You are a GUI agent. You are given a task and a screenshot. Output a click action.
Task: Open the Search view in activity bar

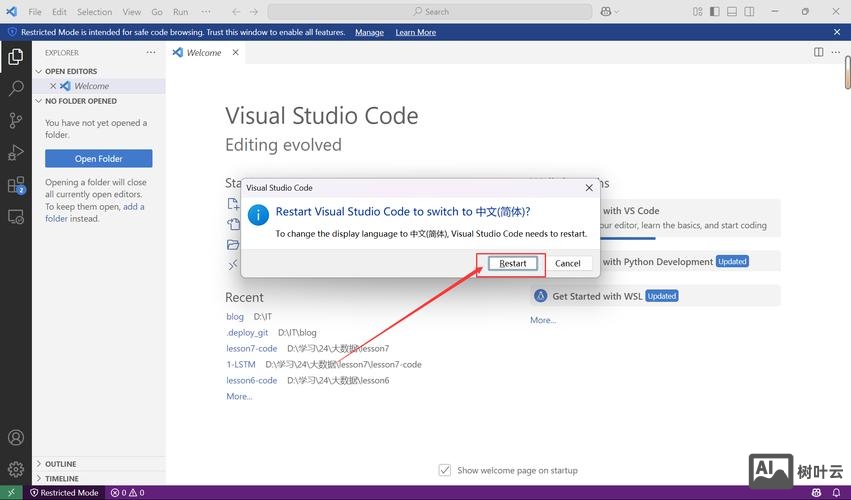pyautogui.click(x=15, y=88)
